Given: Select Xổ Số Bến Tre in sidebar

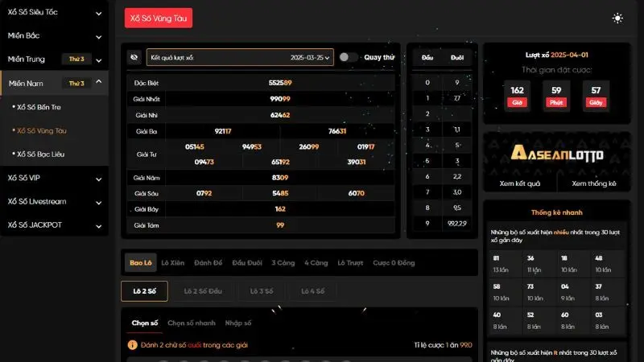Looking at the screenshot, I should (39, 106).
